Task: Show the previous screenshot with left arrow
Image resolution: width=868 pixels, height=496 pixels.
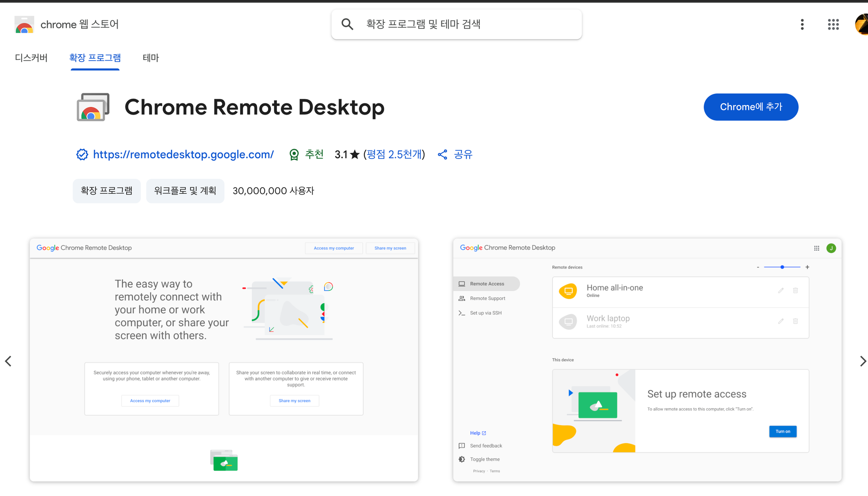Action: [8, 361]
